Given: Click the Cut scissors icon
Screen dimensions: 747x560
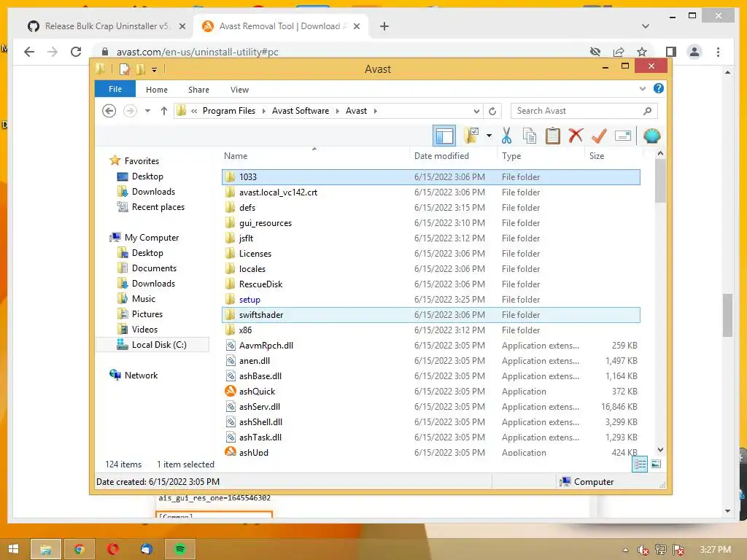Looking at the screenshot, I should click(x=506, y=136).
